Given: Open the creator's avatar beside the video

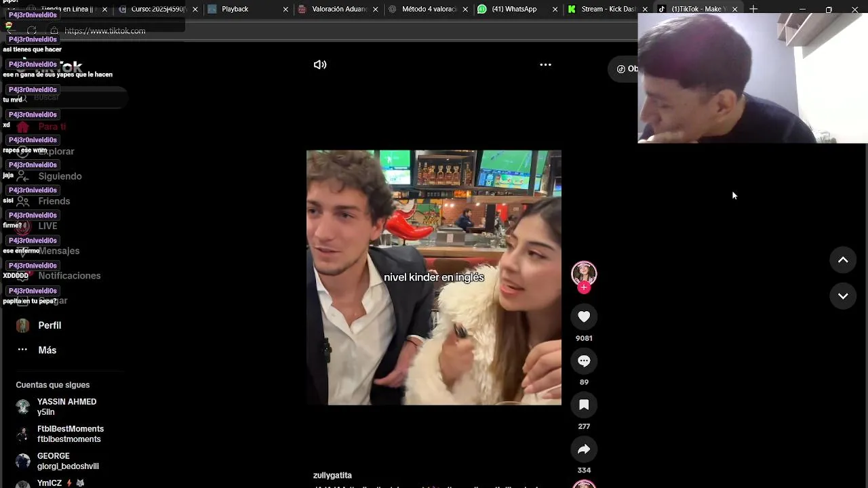Looking at the screenshot, I should 584,273.
